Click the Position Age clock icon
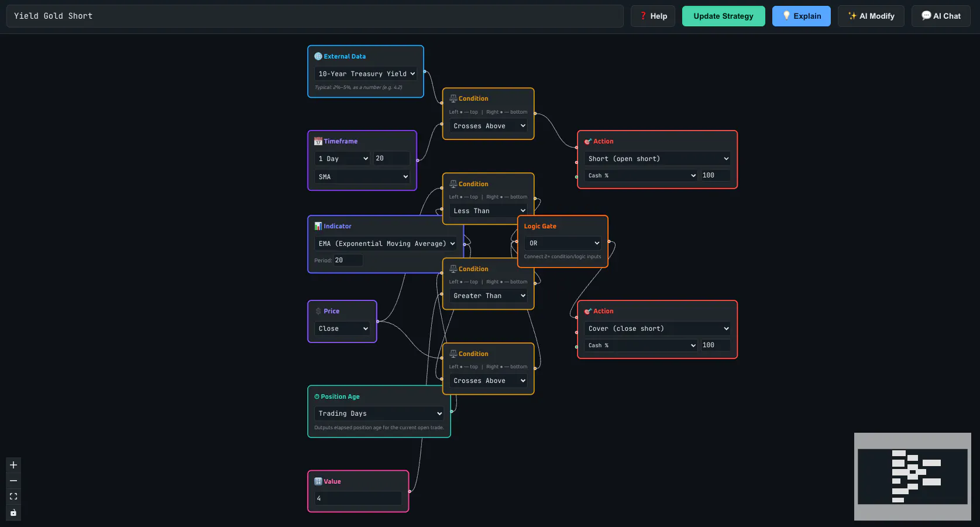Image resolution: width=980 pixels, height=527 pixels. (x=317, y=396)
